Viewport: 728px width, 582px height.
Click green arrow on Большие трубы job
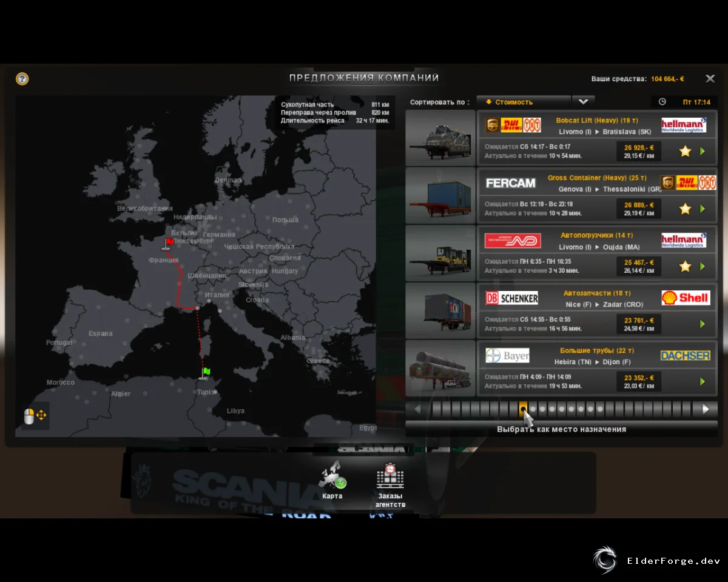pos(703,381)
